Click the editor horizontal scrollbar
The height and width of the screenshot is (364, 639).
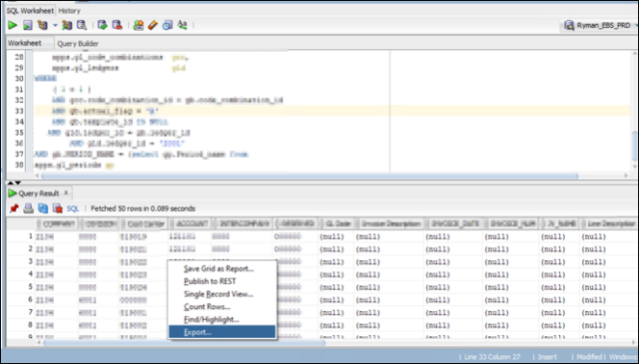point(310,176)
